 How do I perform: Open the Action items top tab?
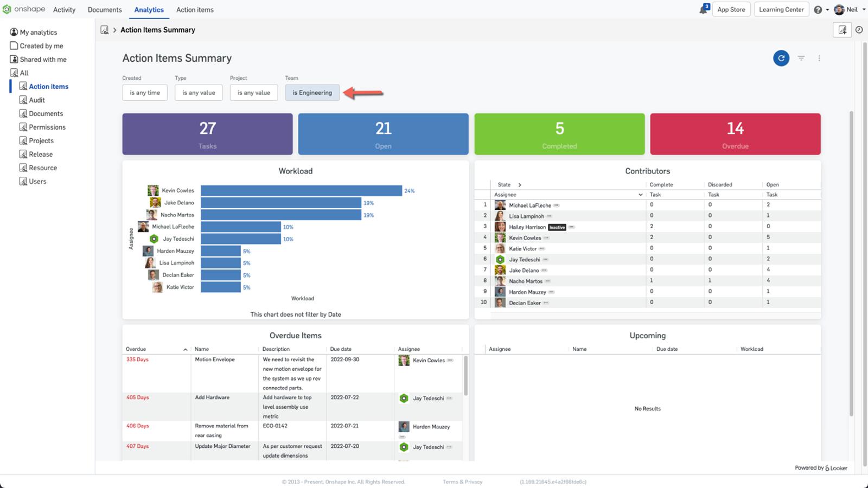(195, 10)
